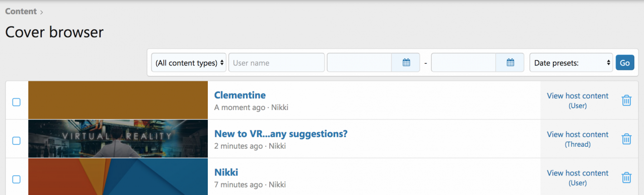Focus the User name input field
The height and width of the screenshot is (195, 644).
277,63
